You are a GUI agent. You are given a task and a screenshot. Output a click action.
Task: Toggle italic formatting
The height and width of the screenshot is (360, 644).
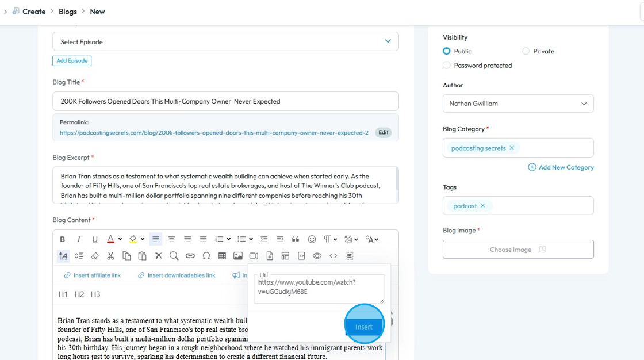tap(78, 239)
